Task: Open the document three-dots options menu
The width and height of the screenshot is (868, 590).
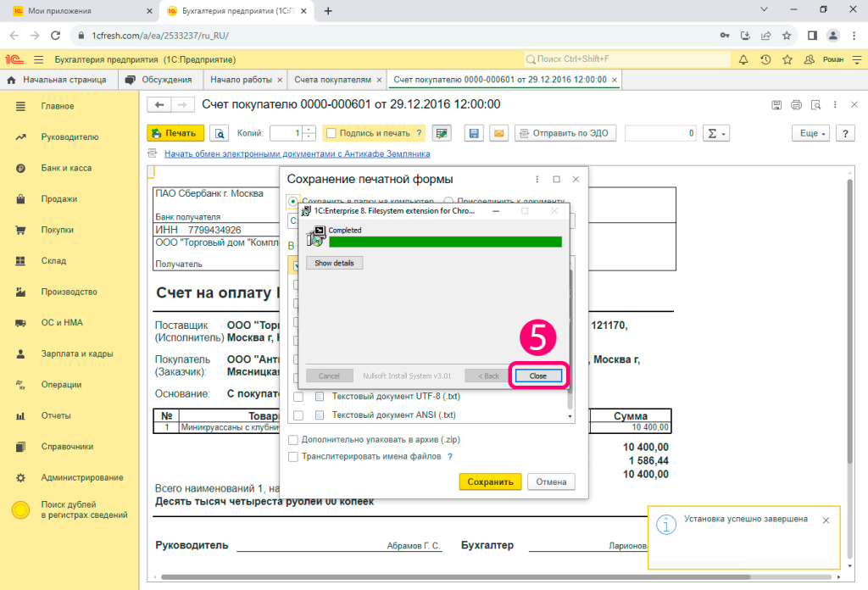Action: pyautogui.click(x=835, y=104)
